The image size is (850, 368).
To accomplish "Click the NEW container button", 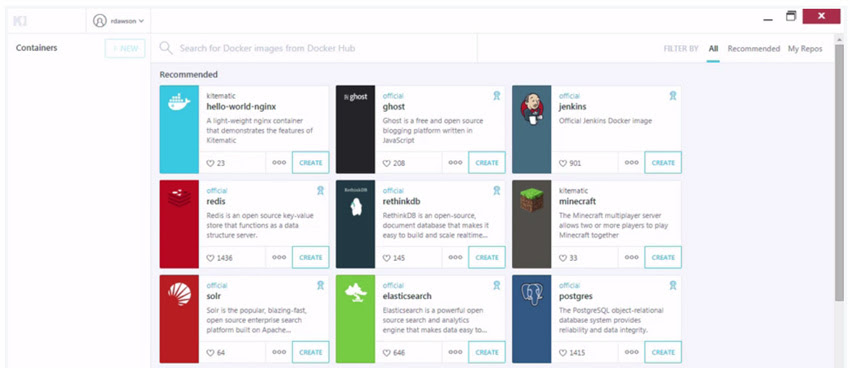I will 125,48.
